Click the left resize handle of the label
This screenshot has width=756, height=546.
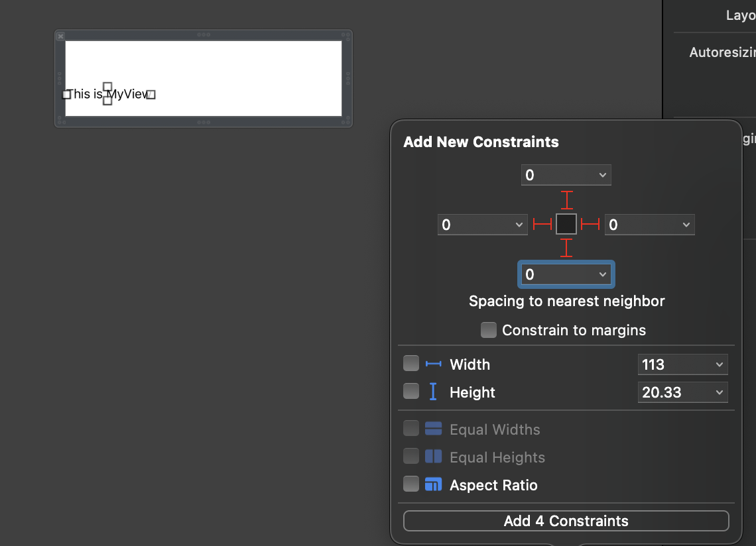(66, 95)
